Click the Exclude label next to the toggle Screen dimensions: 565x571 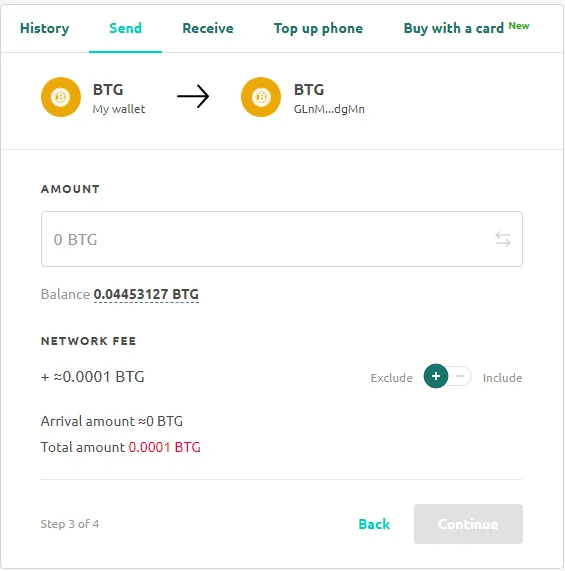tap(391, 378)
